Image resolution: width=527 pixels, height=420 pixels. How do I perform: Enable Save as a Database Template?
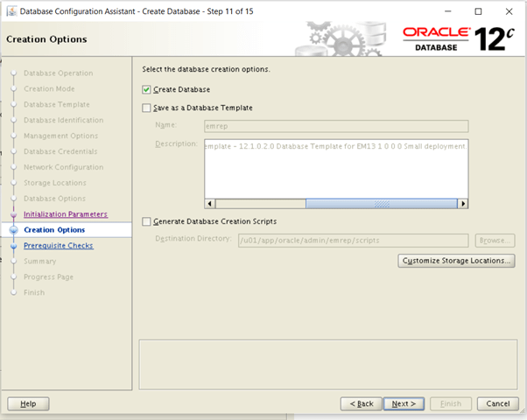[x=146, y=108]
